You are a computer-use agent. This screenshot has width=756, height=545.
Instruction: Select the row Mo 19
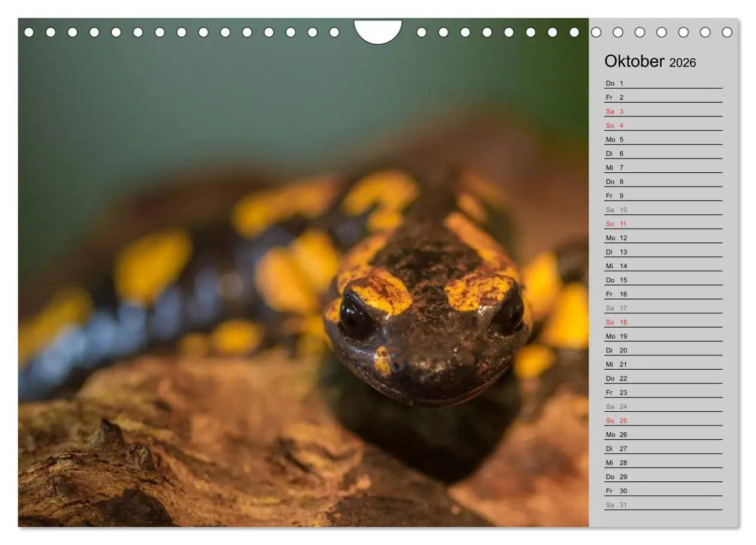(663, 337)
